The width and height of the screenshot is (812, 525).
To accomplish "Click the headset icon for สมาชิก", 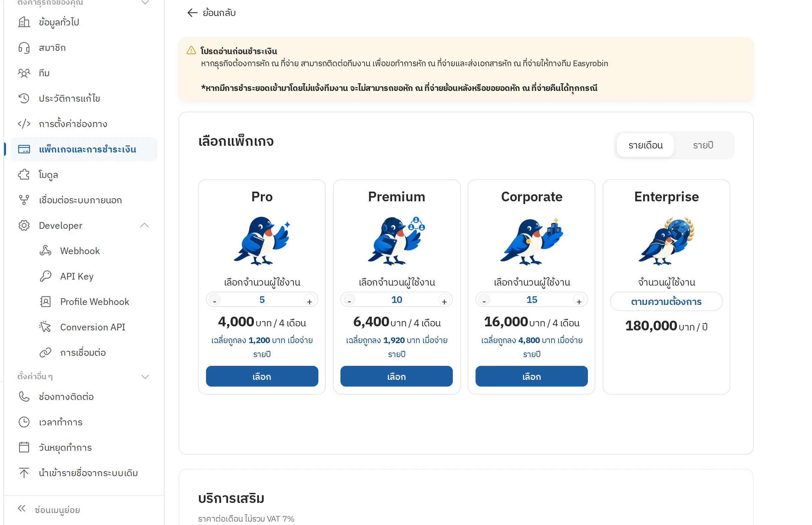I will (24, 48).
